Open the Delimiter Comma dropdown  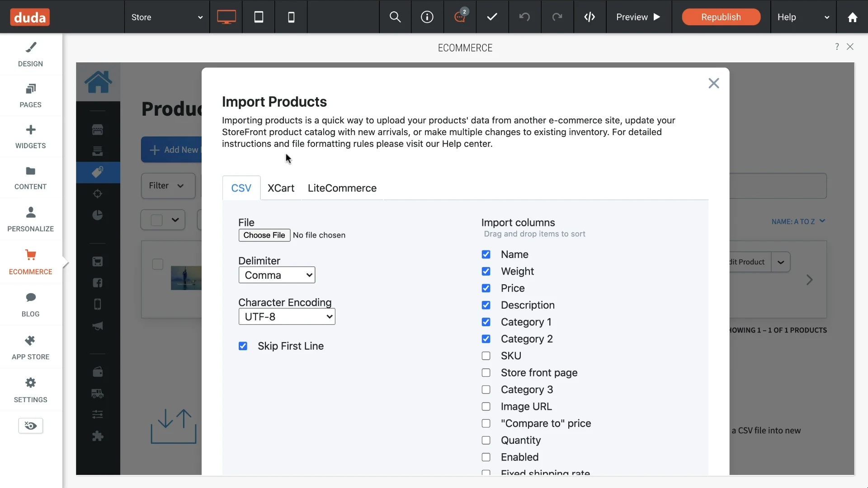[277, 275]
